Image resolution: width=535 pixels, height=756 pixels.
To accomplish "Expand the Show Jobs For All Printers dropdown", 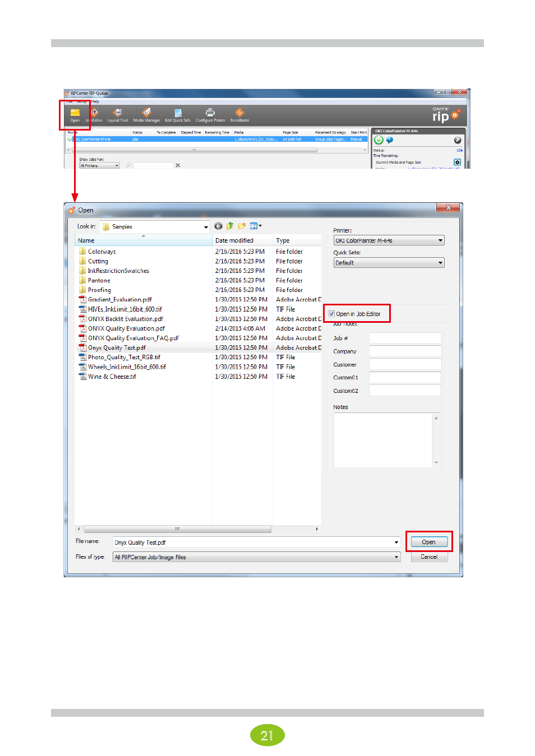I will tap(117, 165).
